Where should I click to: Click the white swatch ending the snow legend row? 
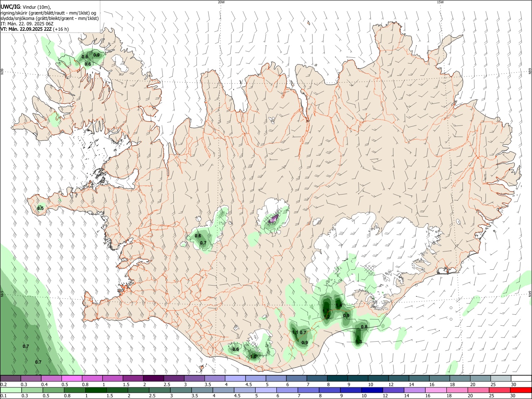pos(521,378)
